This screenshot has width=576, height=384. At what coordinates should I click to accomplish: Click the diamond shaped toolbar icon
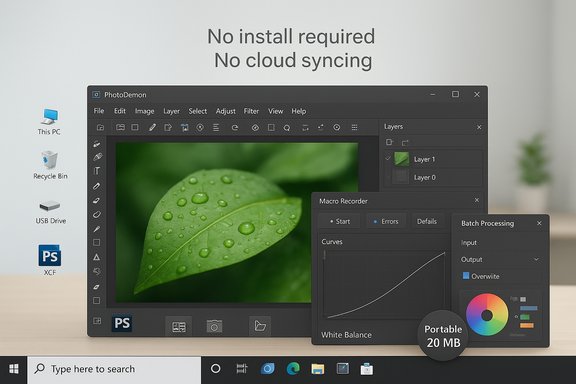tap(255, 128)
